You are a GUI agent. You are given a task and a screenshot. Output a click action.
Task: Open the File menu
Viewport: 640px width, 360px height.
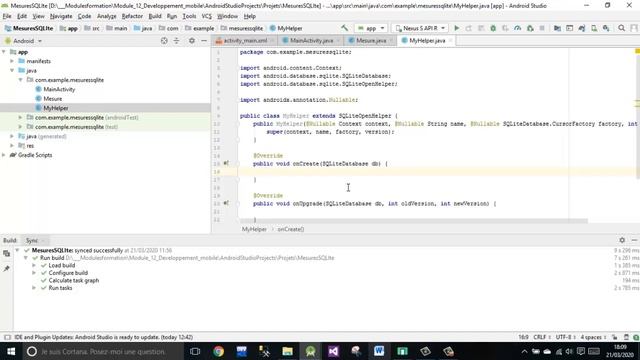pos(7,16)
